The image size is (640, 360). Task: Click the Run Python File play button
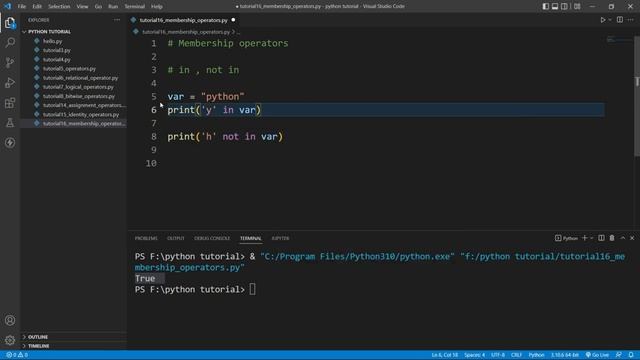[602, 20]
